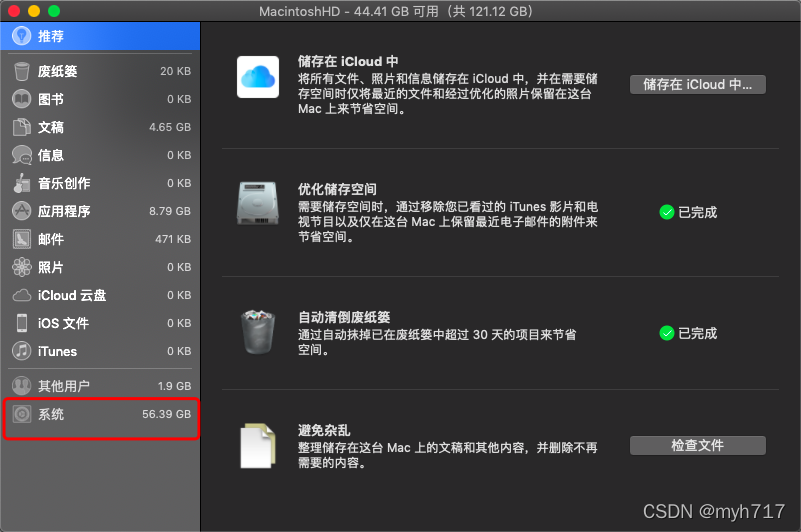Image resolution: width=801 pixels, height=532 pixels.
Task: Select 照片 label in the sidebar
Action: click(51, 267)
